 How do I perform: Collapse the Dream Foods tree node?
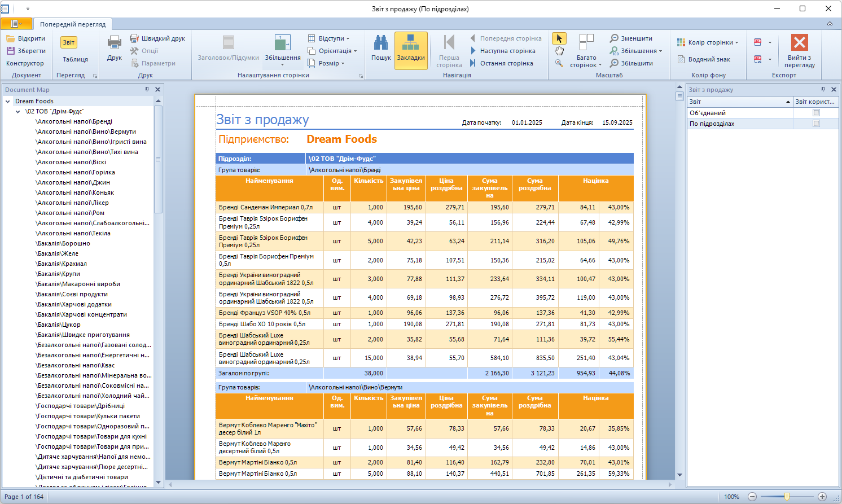[8, 102]
